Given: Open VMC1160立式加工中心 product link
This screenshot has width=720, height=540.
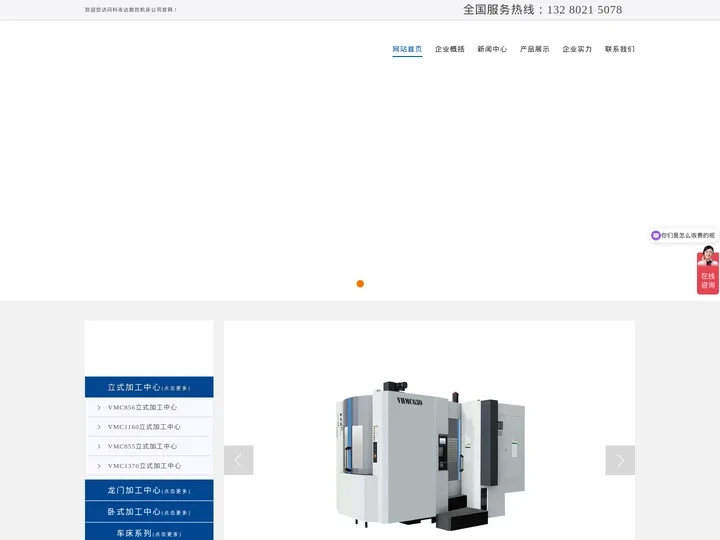Looking at the screenshot, I should pyautogui.click(x=144, y=427).
